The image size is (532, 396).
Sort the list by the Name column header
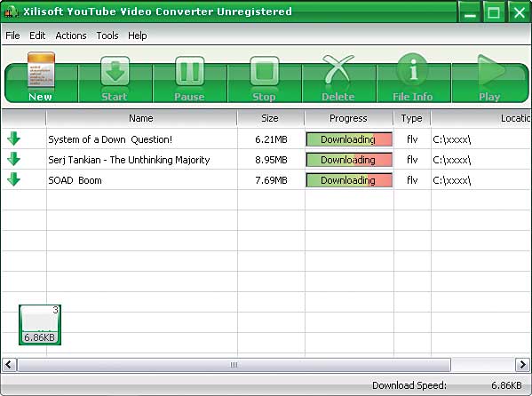click(141, 118)
